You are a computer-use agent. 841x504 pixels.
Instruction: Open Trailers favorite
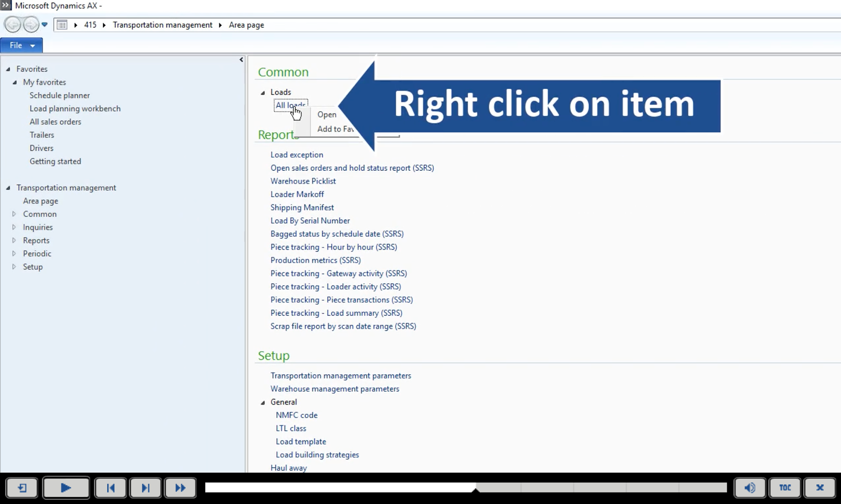tap(42, 135)
